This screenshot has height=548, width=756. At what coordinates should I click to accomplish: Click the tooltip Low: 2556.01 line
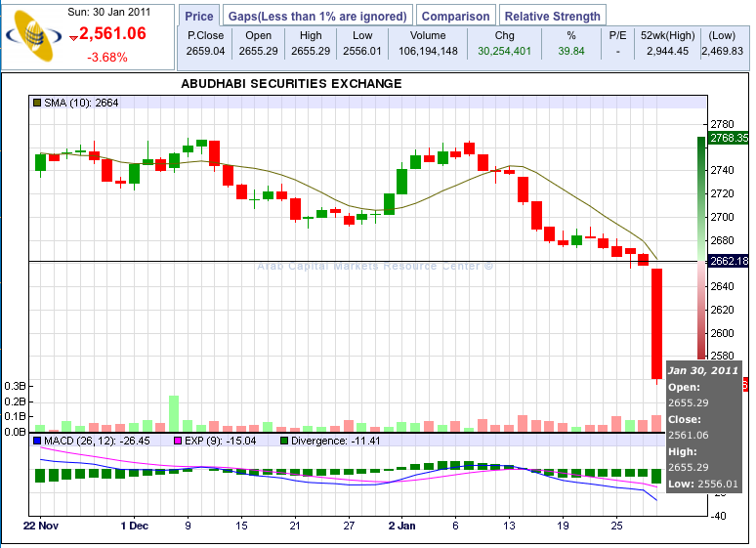[703, 484]
